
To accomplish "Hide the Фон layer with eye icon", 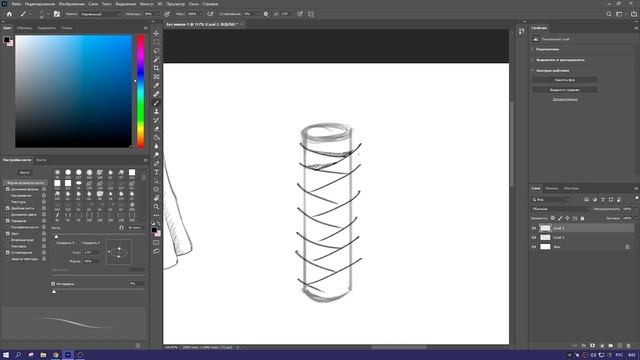I will pyautogui.click(x=534, y=247).
